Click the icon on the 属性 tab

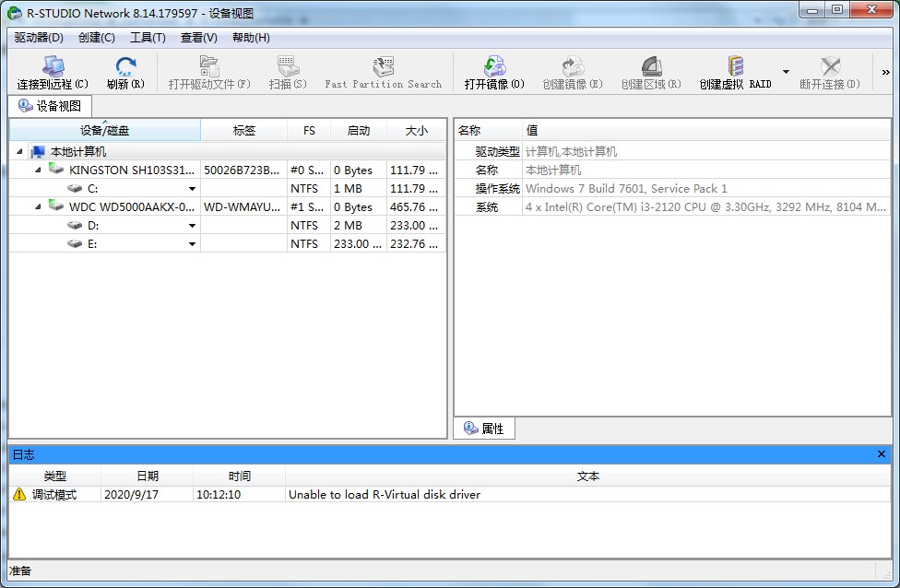click(470, 428)
